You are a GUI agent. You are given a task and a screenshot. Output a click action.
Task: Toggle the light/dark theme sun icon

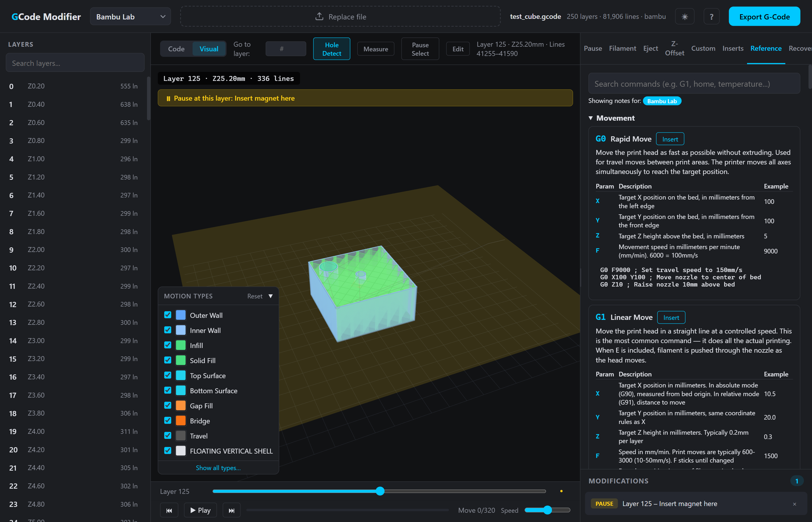coord(685,17)
